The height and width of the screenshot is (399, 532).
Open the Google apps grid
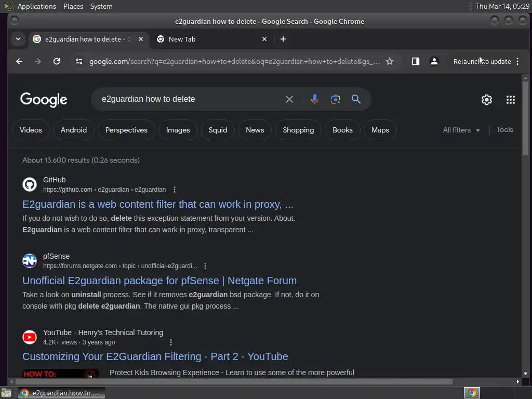pos(510,100)
